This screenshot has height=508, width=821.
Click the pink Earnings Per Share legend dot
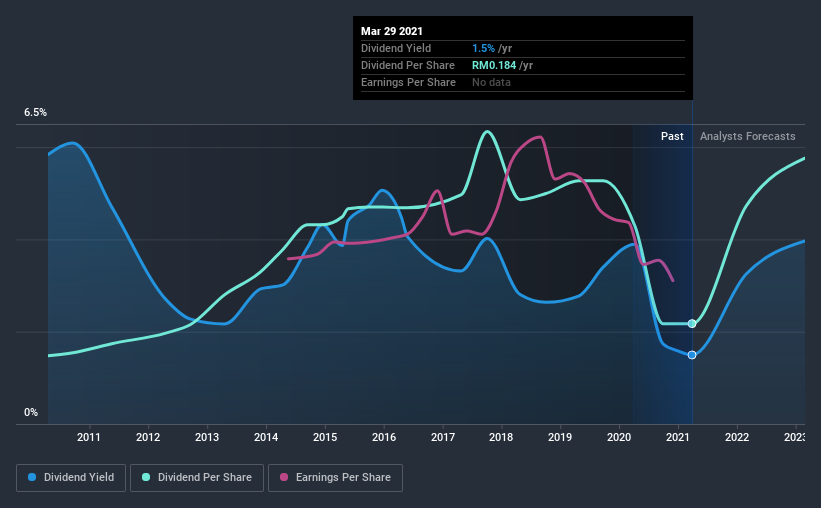(x=284, y=477)
